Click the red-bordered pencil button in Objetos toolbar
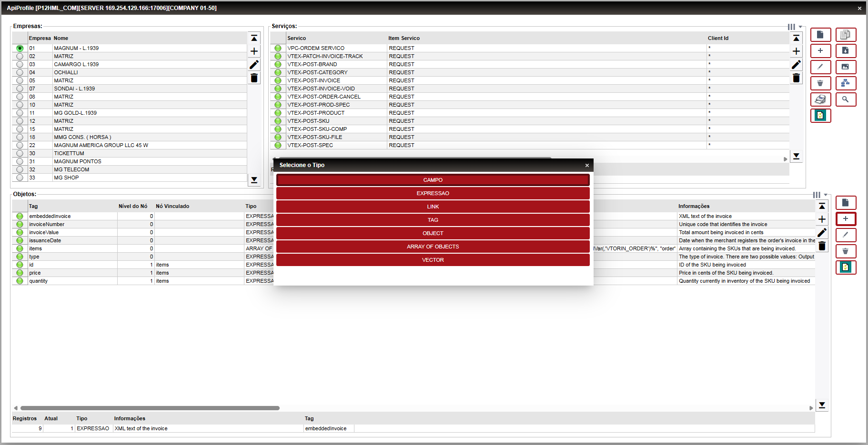This screenshot has width=868, height=445. (846, 235)
